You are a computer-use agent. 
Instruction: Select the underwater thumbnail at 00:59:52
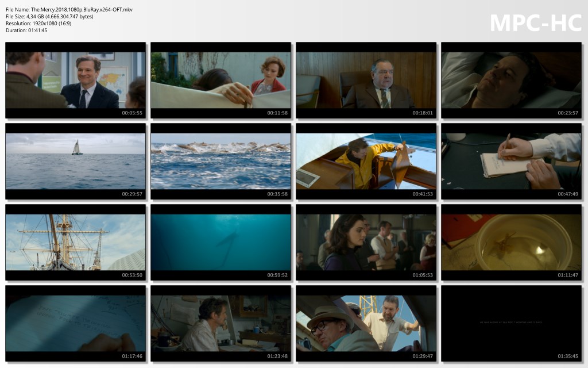[x=220, y=242]
